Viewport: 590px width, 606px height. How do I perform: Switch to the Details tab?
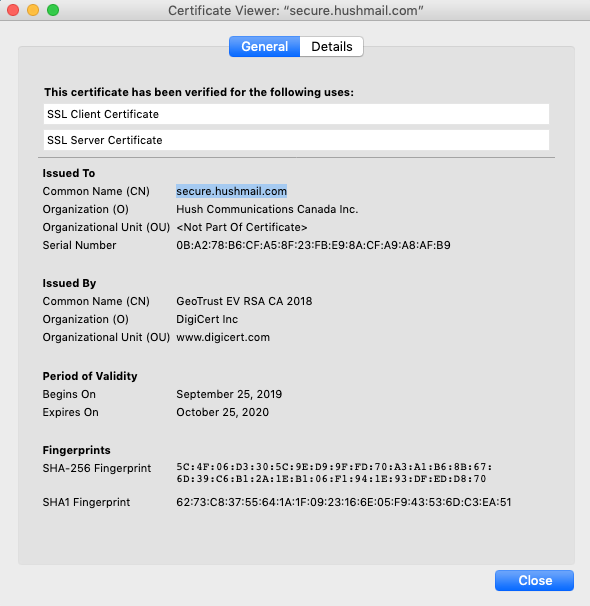[x=332, y=47]
